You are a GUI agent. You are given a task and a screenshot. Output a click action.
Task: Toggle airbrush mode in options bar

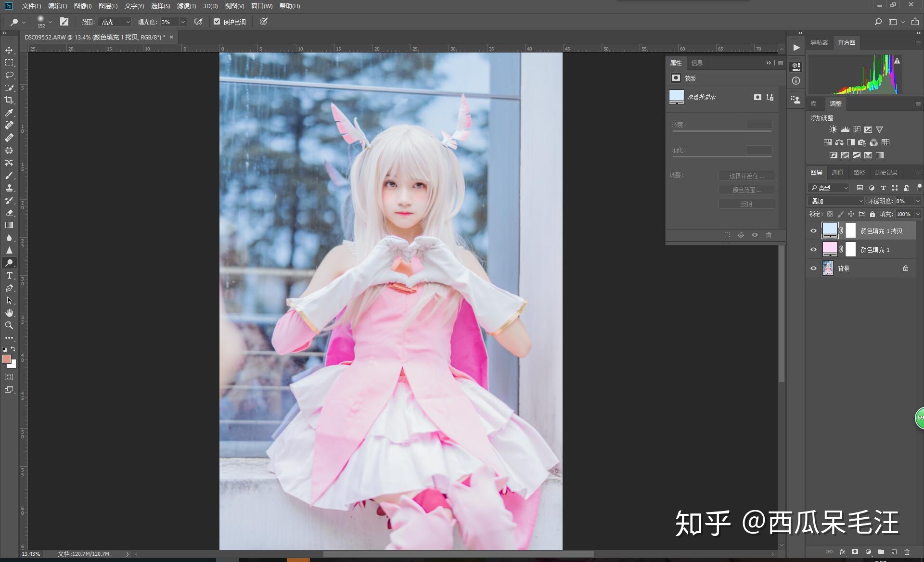click(x=198, y=22)
